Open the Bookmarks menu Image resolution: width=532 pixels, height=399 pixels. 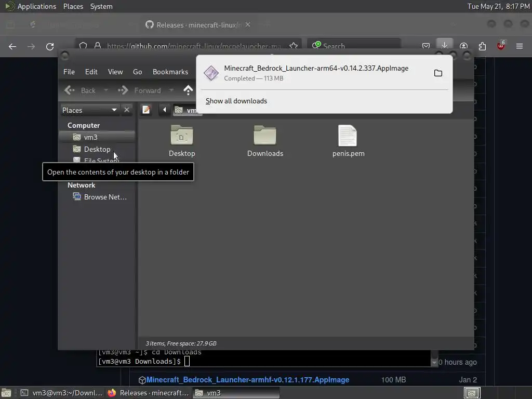click(x=170, y=72)
